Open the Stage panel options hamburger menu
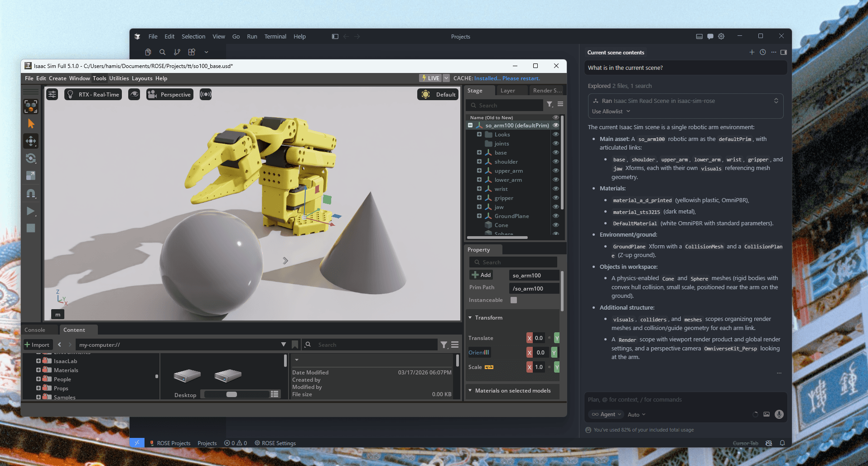 [x=560, y=104]
